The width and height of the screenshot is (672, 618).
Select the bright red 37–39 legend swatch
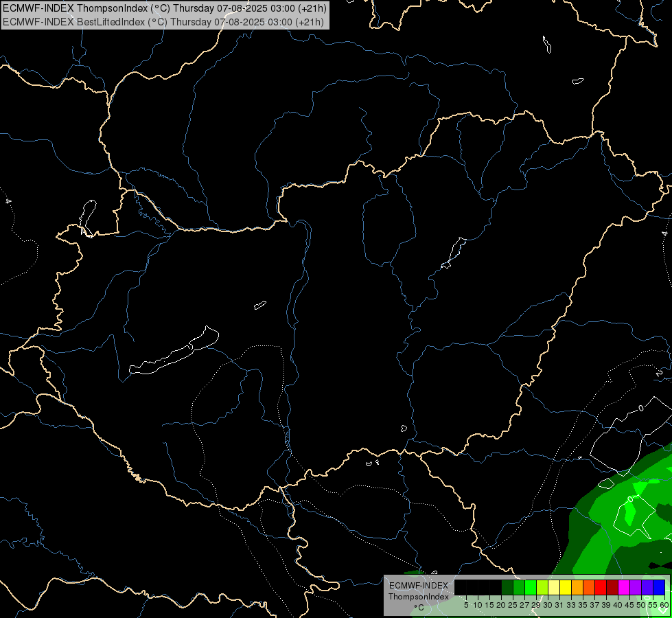[x=601, y=587]
